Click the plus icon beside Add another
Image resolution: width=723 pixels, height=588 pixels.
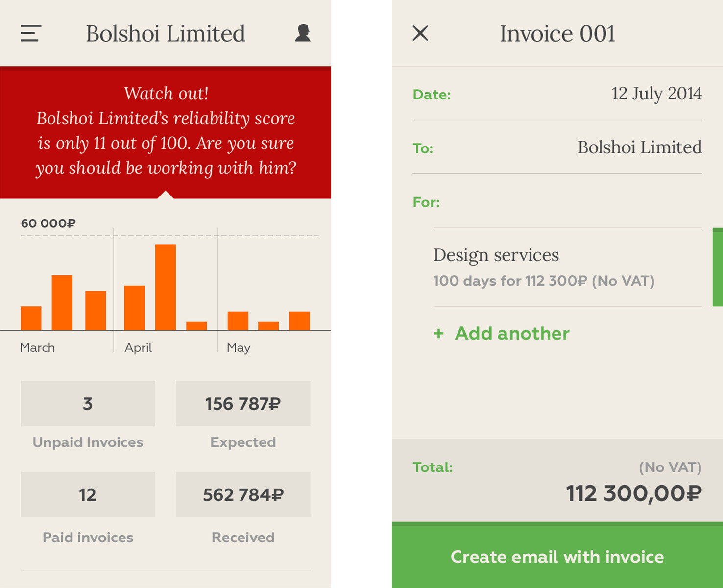click(438, 334)
